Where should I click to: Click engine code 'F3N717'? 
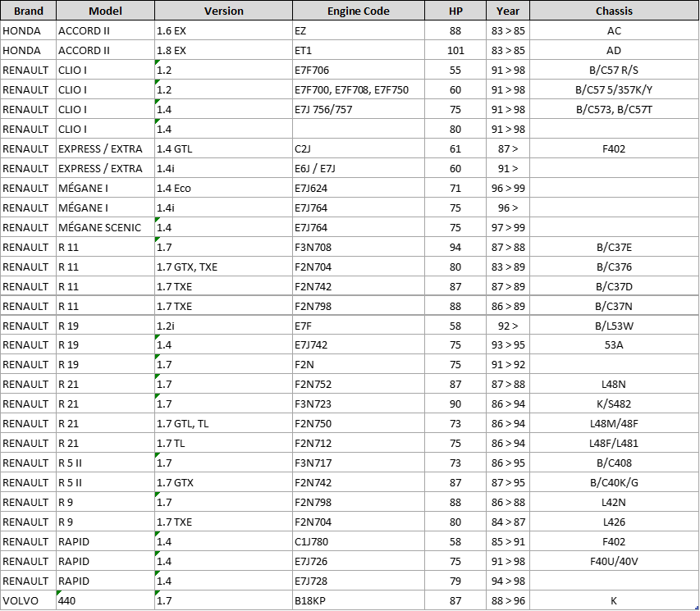[x=359, y=463]
